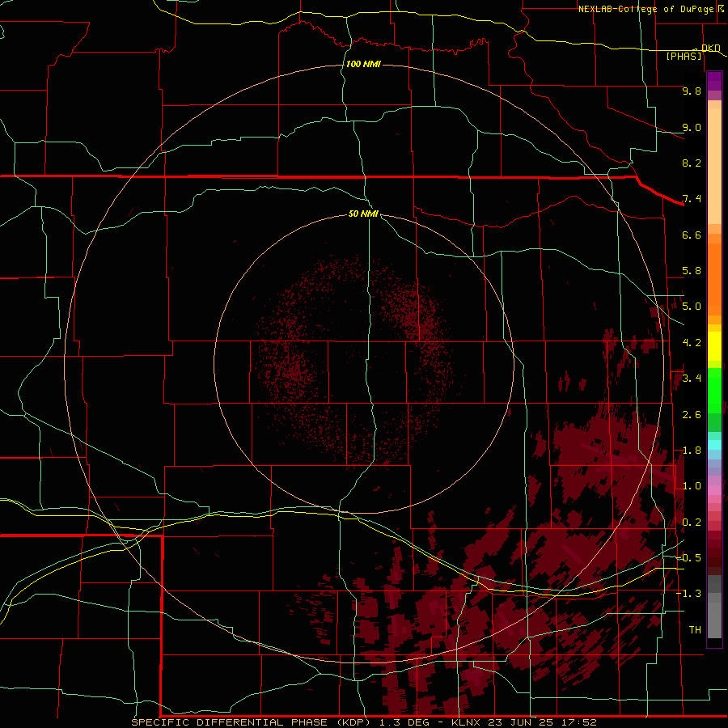The height and width of the screenshot is (728, 728).
Task: Click the 4.2 scale value
Action: [x=692, y=343]
